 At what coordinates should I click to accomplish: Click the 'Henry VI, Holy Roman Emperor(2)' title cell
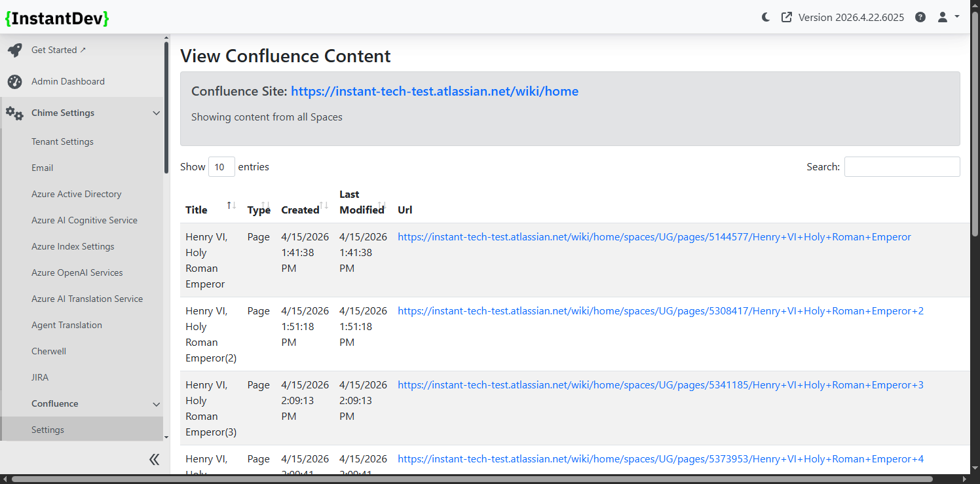(211, 335)
